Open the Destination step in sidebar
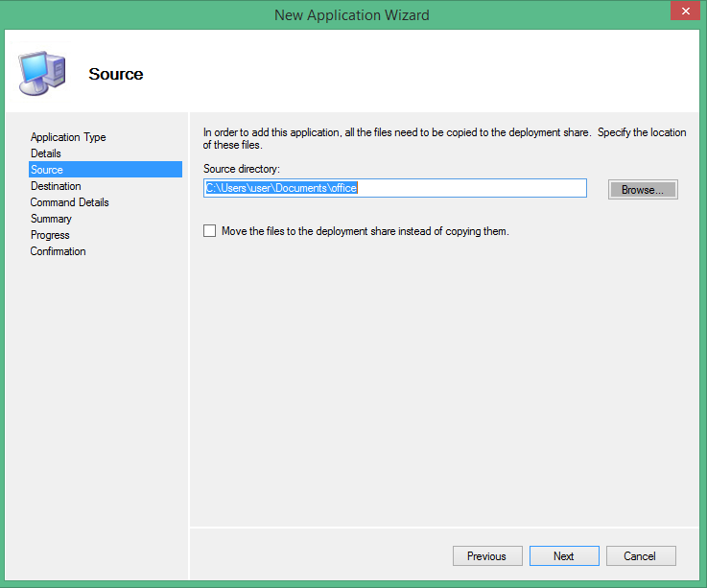Screen dimensions: 707x588 point(56,186)
